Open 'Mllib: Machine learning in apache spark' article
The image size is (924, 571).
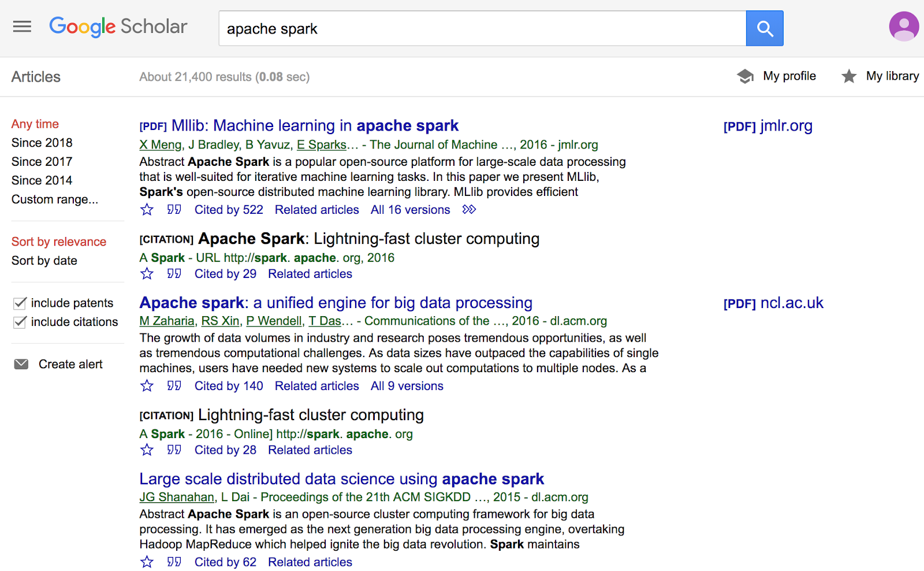pyautogui.click(x=315, y=125)
